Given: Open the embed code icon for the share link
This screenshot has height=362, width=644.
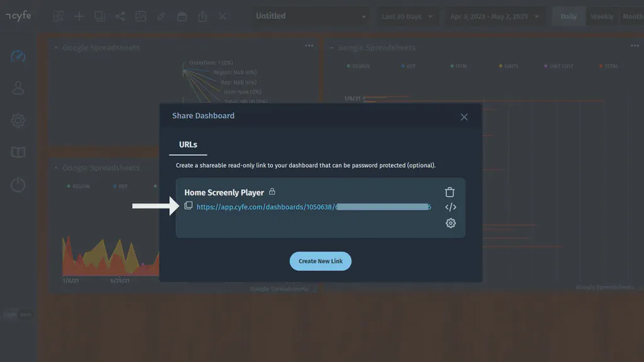Looking at the screenshot, I should coord(450,207).
